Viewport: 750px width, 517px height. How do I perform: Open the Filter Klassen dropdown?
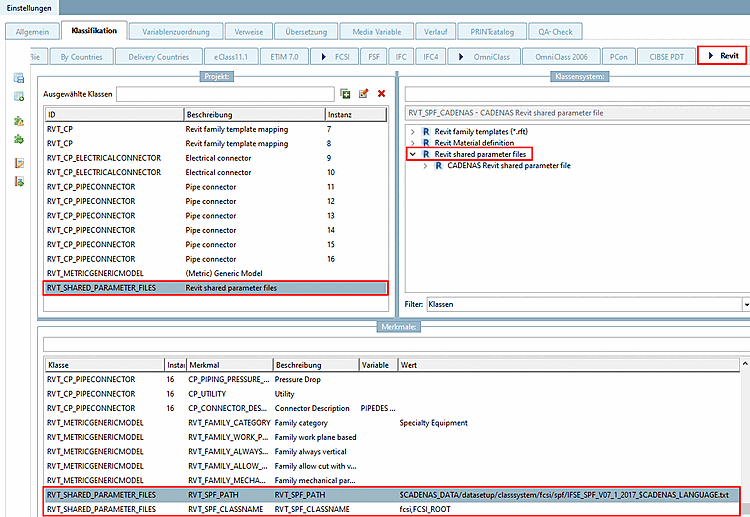coord(746,304)
